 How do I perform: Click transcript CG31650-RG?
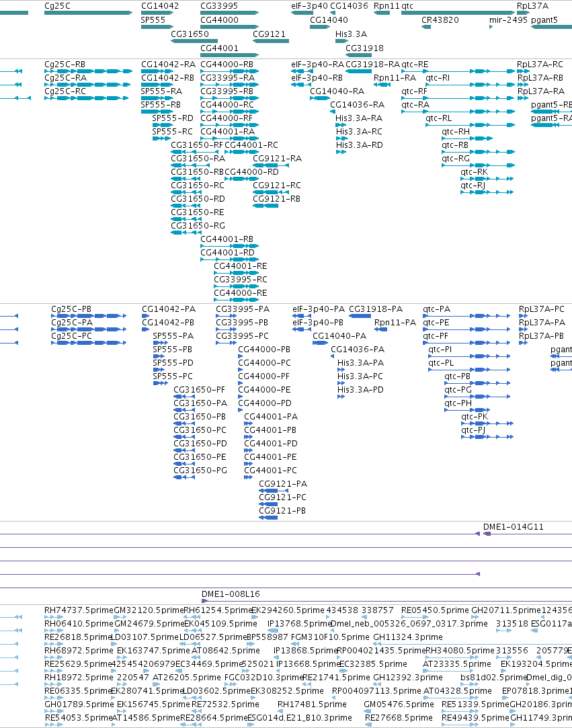point(198,226)
